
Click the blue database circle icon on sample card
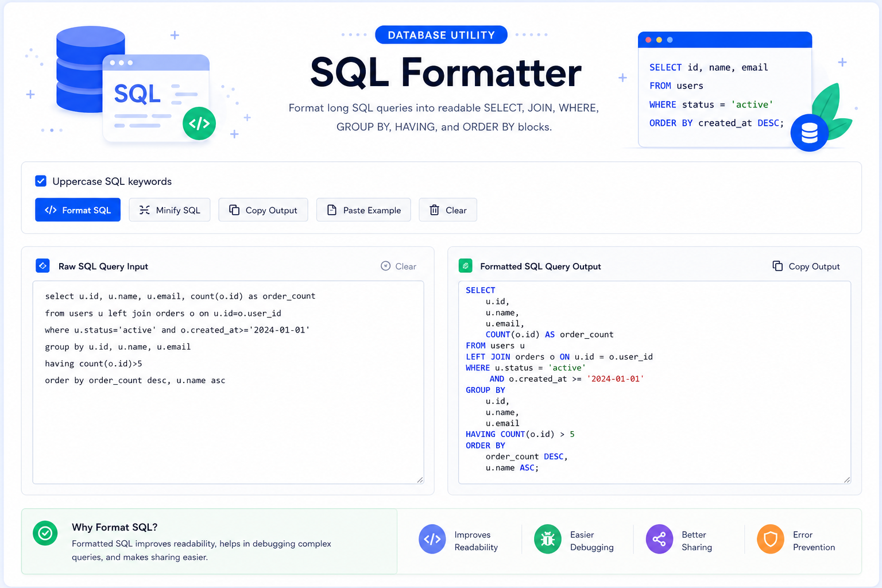pyautogui.click(x=810, y=133)
